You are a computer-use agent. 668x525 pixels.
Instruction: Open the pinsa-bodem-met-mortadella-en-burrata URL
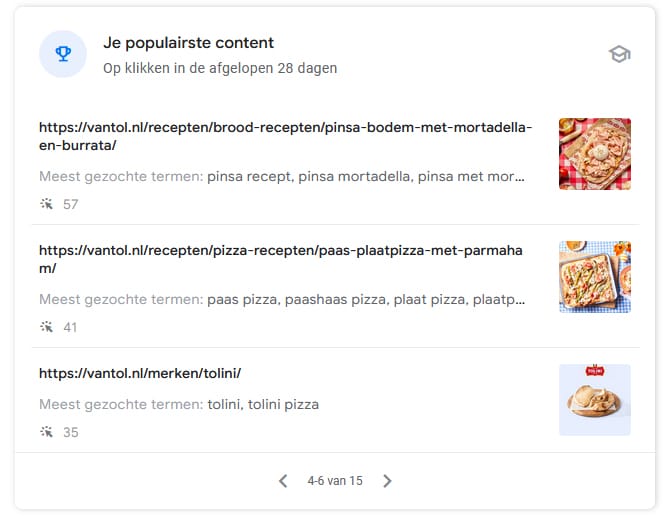tap(285, 136)
